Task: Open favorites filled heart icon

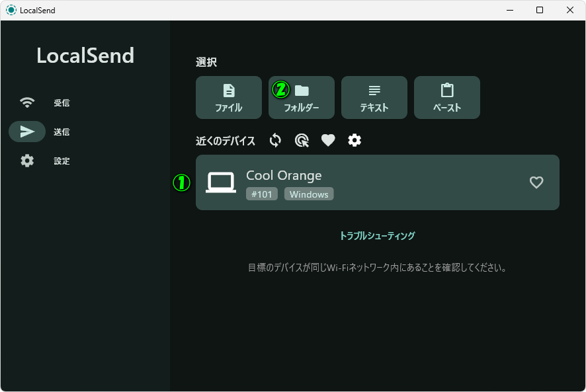Action: click(328, 141)
